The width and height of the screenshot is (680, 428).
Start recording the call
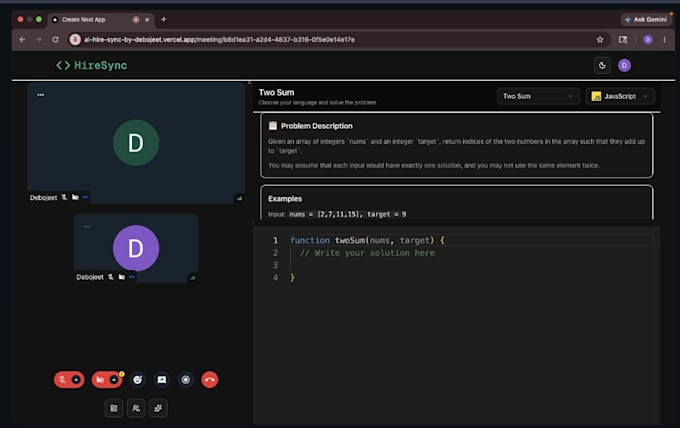point(186,380)
